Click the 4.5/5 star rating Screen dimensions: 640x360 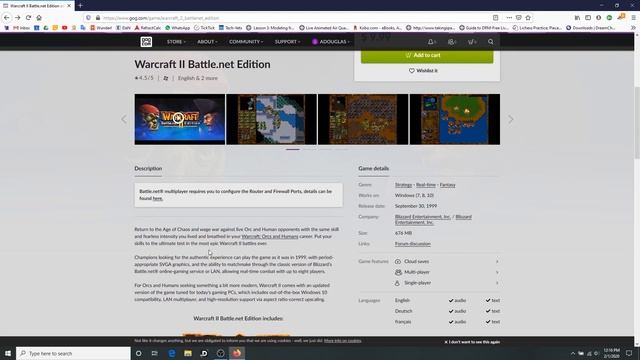[x=144, y=78]
